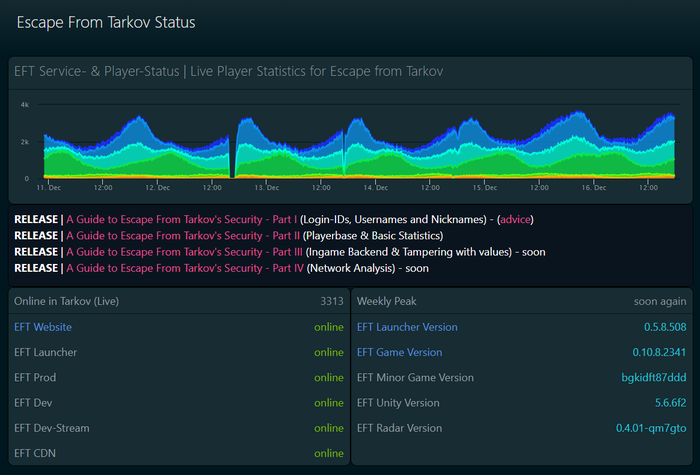Click the 'soon again' weekly peak value
The width and height of the screenshot is (700, 475).
pos(660,301)
